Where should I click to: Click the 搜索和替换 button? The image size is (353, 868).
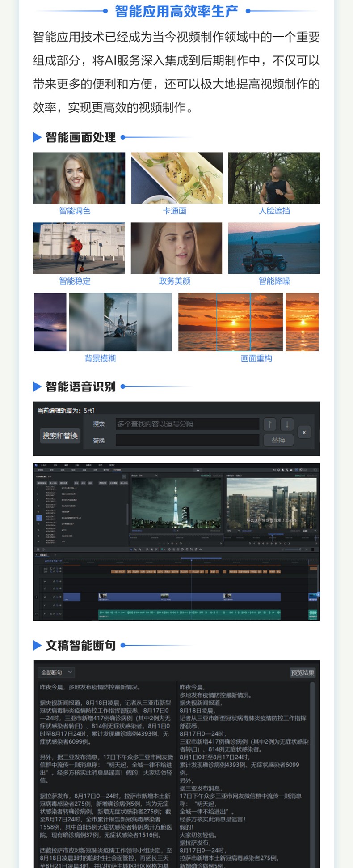pyautogui.click(x=60, y=435)
